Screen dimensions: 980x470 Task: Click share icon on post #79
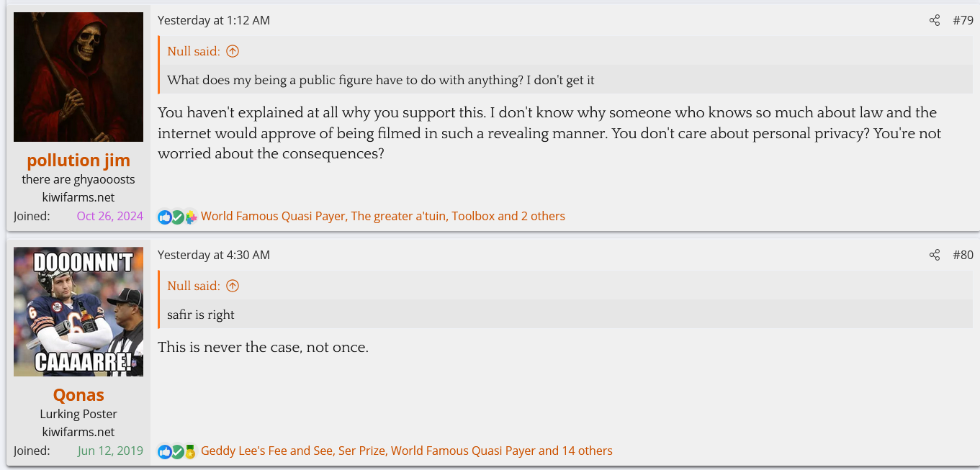(x=934, y=20)
